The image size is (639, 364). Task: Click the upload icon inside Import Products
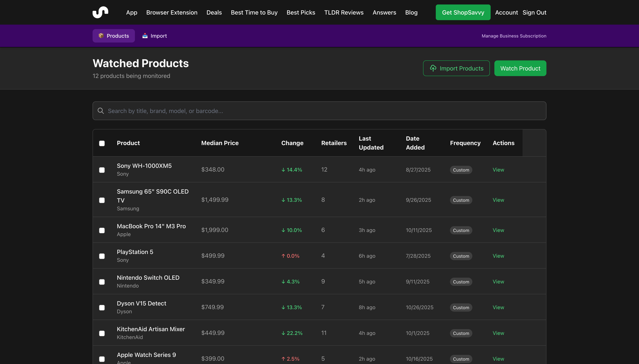click(433, 68)
